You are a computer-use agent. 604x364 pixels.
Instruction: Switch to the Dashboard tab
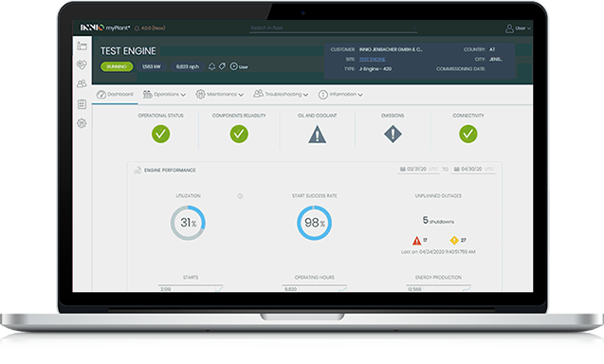pyautogui.click(x=115, y=94)
